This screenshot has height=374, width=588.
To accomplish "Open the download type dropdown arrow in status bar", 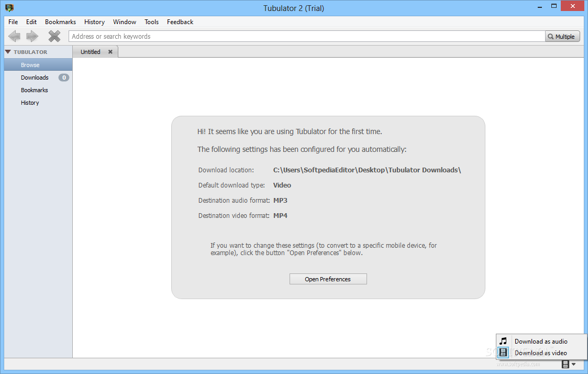I will coord(574,364).
